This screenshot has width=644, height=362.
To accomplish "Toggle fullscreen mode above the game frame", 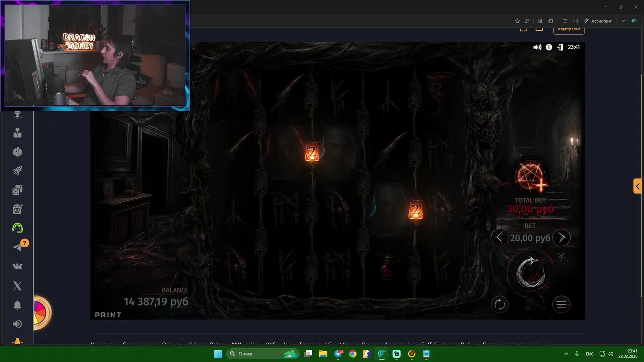I will click(x=523, y=28).
